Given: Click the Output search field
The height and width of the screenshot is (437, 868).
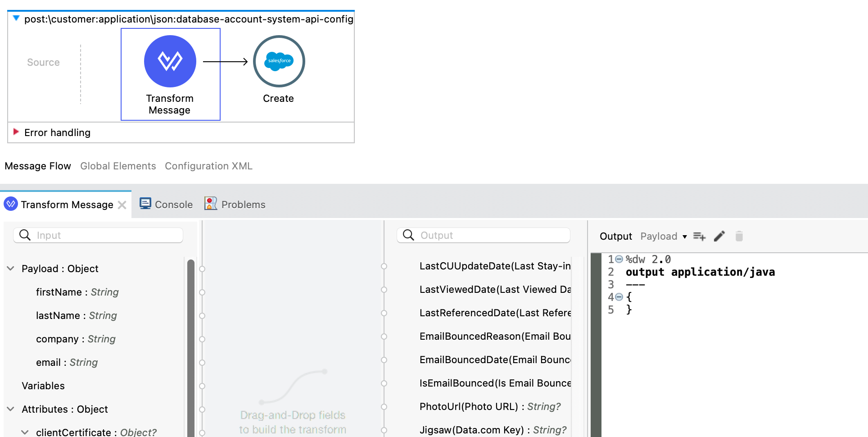Looking at the screenshot, I should (491, 235).
